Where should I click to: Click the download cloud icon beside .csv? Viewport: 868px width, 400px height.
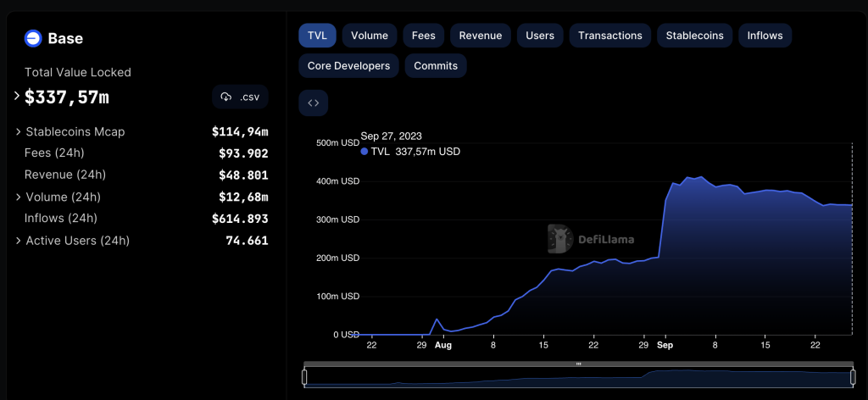225,97
